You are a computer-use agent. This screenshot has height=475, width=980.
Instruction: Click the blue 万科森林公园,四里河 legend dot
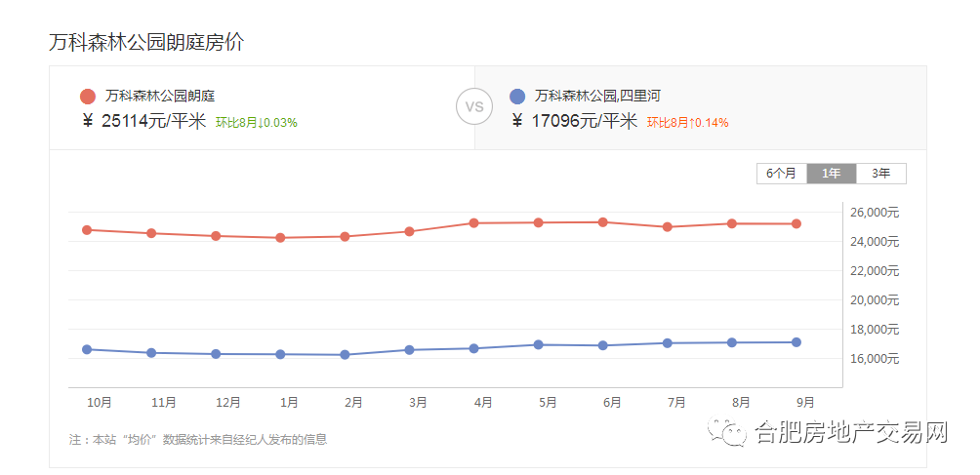click(x=517, y=97)
